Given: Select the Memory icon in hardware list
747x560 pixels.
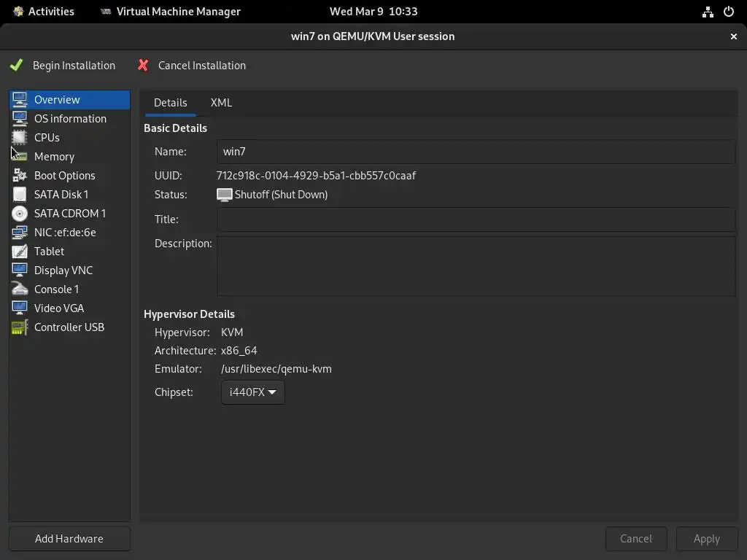Looking at the screenshot, I should [x=20, y=157].
